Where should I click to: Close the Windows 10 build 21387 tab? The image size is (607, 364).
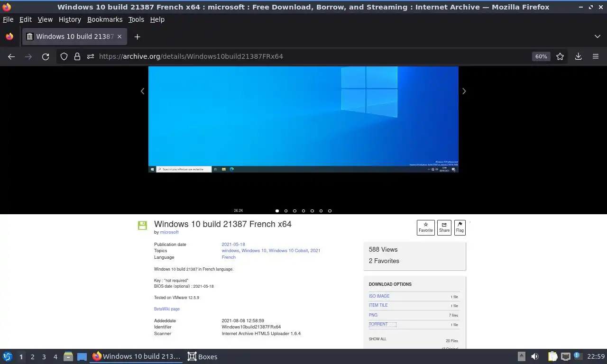pos(120,36)
